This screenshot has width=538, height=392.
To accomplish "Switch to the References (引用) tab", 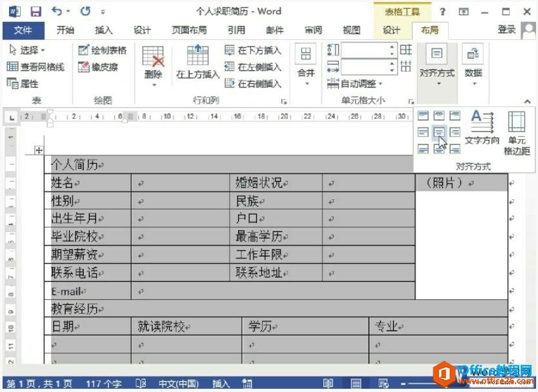I will pyautogui.click(x=236, y=30).
